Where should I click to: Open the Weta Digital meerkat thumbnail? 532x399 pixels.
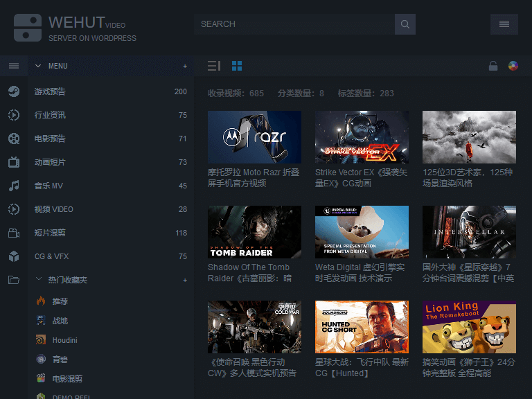click(362, 232)
